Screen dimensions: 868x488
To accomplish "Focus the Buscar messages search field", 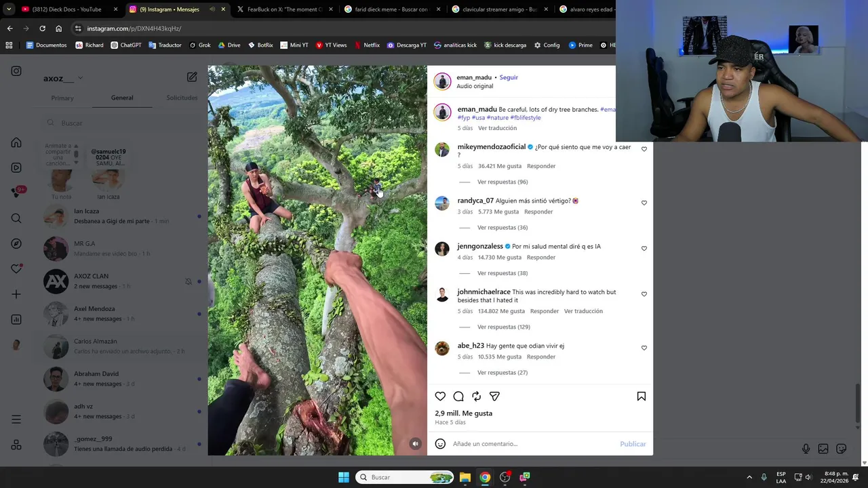I will (x=122, y=123).
